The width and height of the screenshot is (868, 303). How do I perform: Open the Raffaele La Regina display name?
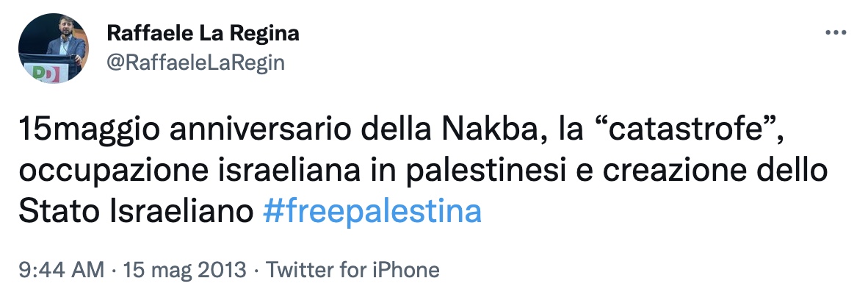point(203,34)
